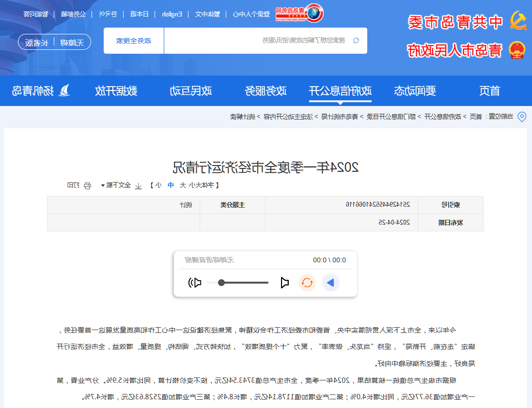Click breadcrumb link 部门信息公开目录

coord(391,117)
